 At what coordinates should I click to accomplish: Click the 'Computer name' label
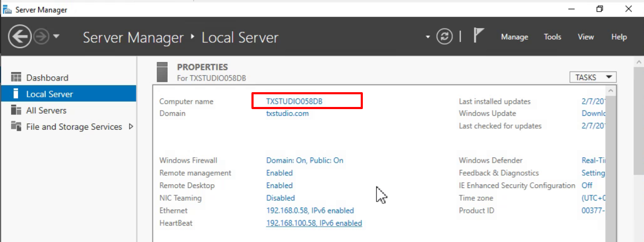(x=186, y=101)
